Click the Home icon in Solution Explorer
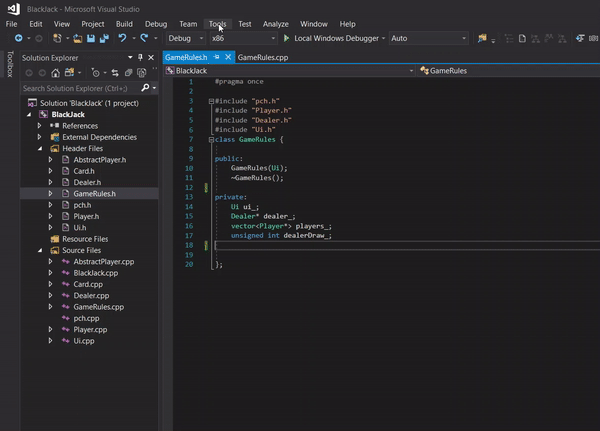 pyautogui.click(x=55, y=73)
